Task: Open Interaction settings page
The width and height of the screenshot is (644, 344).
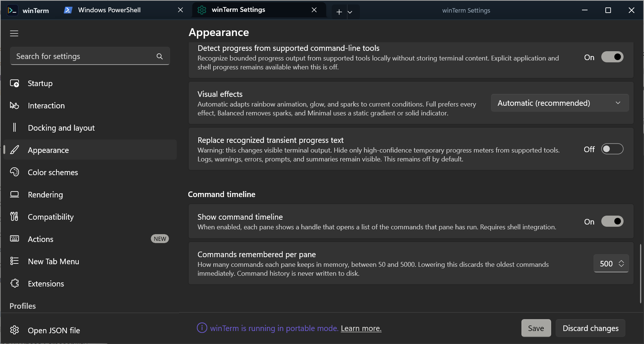Action: 90,106
